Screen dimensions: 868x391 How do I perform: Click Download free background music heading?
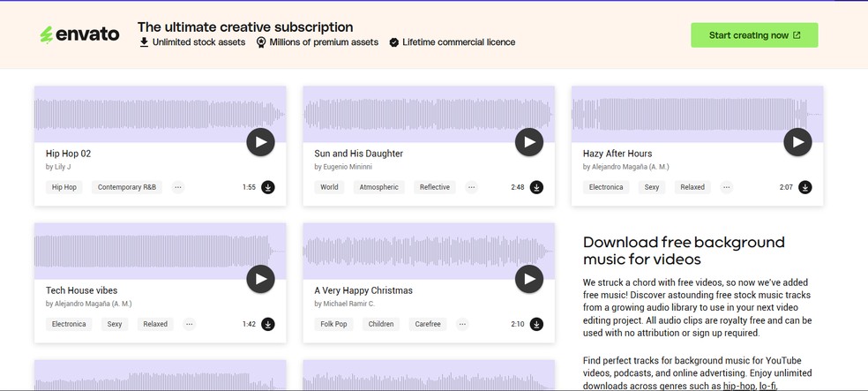click(684, 251)
